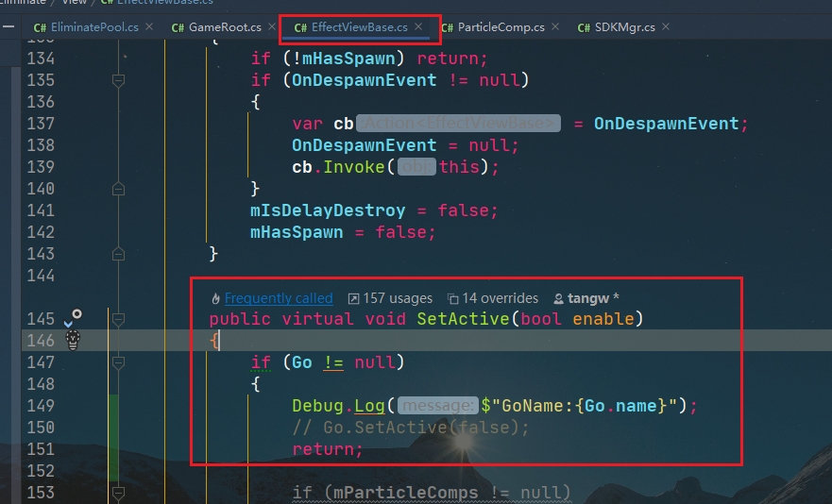Collapse the code block at line 135
The height and width of the screenshot is (504, 832).
pos(118,80)
